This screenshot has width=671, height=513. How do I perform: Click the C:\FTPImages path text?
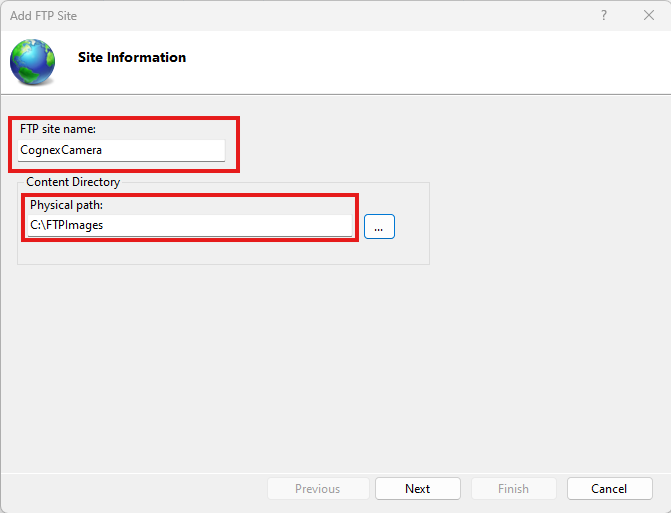(67, 226)
